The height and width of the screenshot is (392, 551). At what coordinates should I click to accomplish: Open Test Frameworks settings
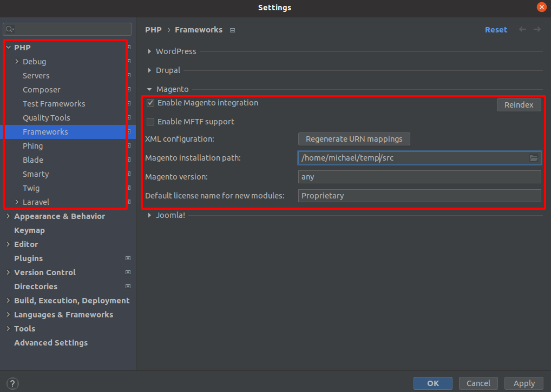pos(54,103)
